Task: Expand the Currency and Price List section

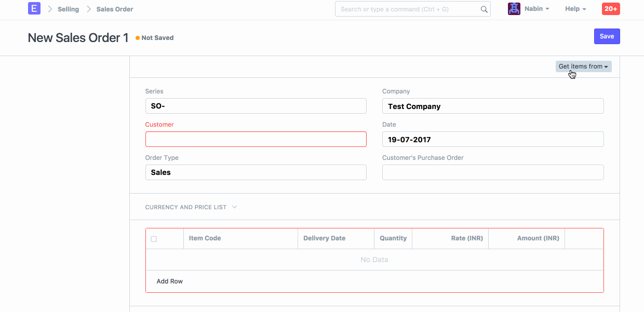Action: (191, 207)
